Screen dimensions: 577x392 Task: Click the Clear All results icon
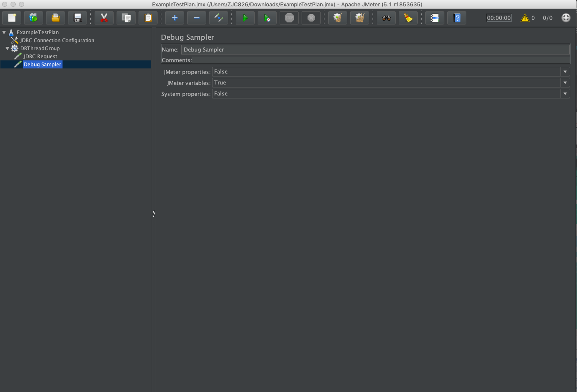(x=359, y=18)
